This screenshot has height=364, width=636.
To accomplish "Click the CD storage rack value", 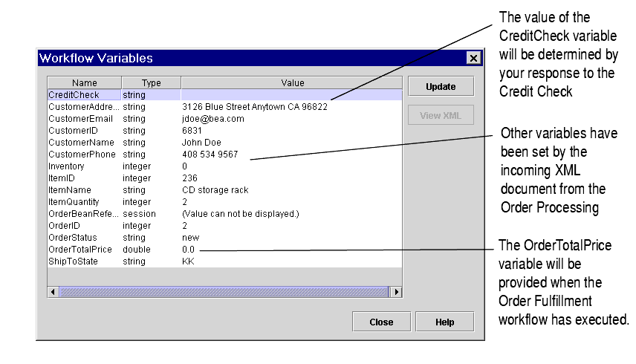I will (215, 189).
